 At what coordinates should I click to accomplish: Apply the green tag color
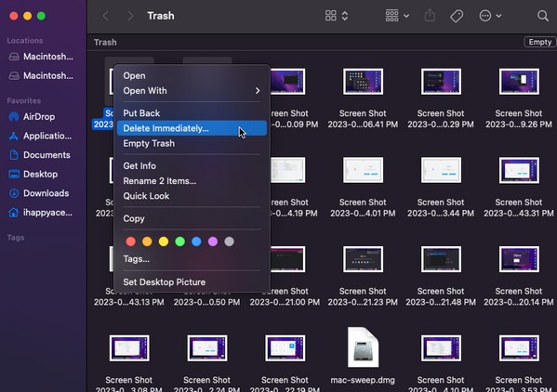(180, 242)
